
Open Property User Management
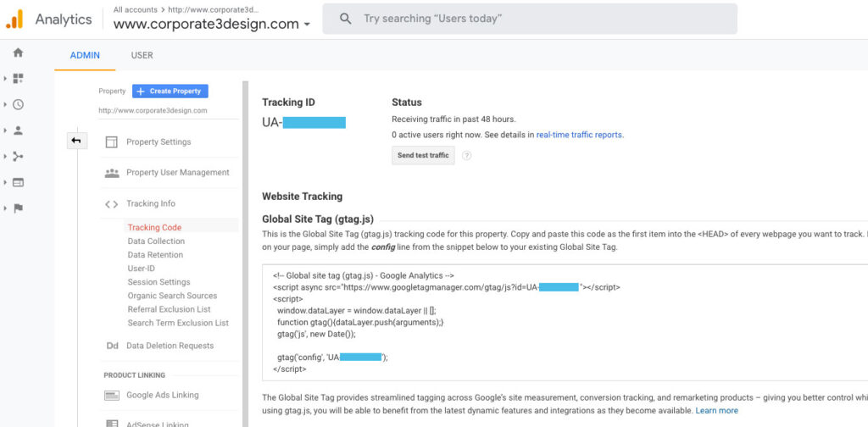click(178, 173)
